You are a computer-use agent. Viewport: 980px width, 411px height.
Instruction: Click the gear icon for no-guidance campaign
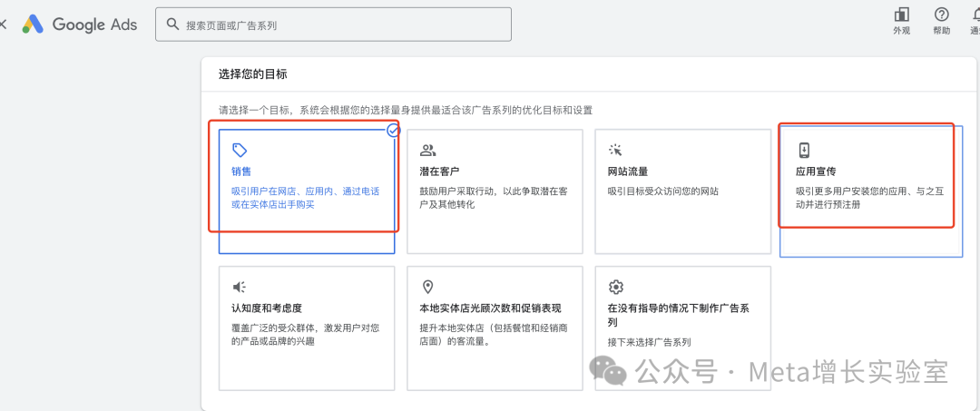[616, 287]
